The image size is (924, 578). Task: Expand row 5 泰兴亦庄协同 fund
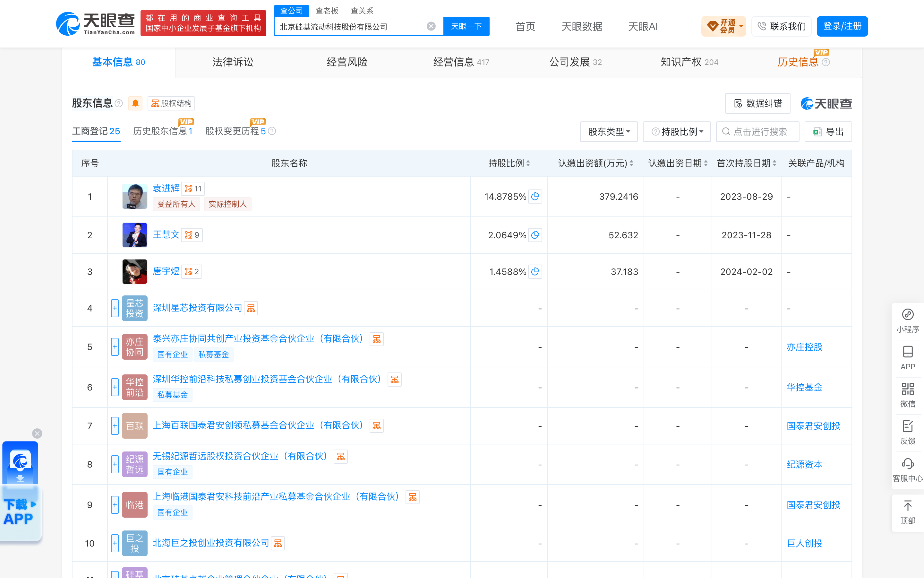[x=115, y=347]
